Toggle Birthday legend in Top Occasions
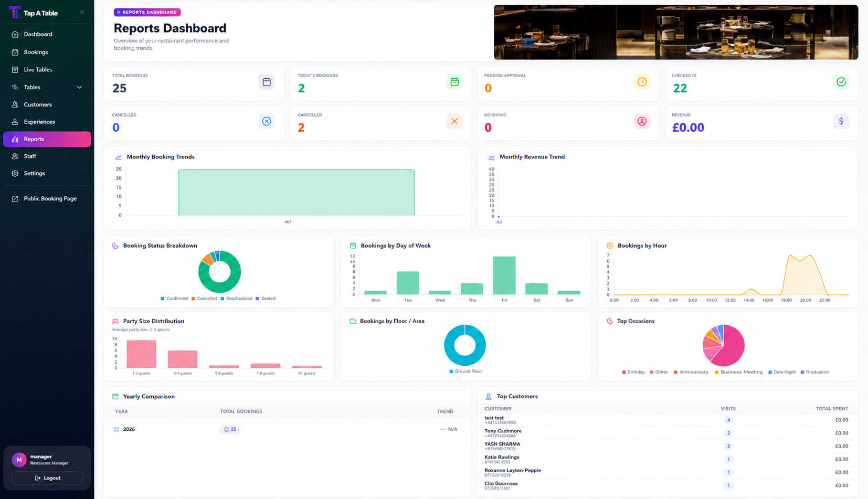This screenshot has height=499, width=868. [x=633, y=372]
